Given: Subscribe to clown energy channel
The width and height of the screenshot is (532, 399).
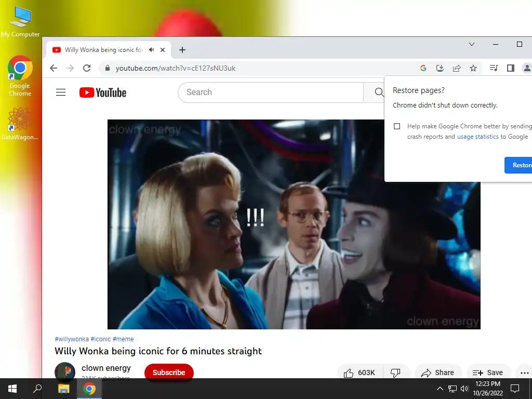Looking at the screenshot, I should click(x=169, y=372).
